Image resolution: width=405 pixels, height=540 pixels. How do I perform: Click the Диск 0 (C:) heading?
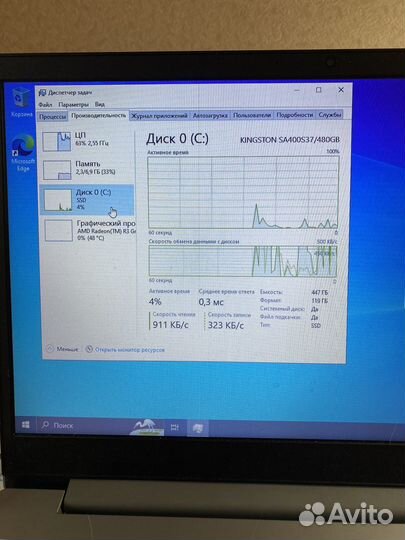[x=177, y=138]
